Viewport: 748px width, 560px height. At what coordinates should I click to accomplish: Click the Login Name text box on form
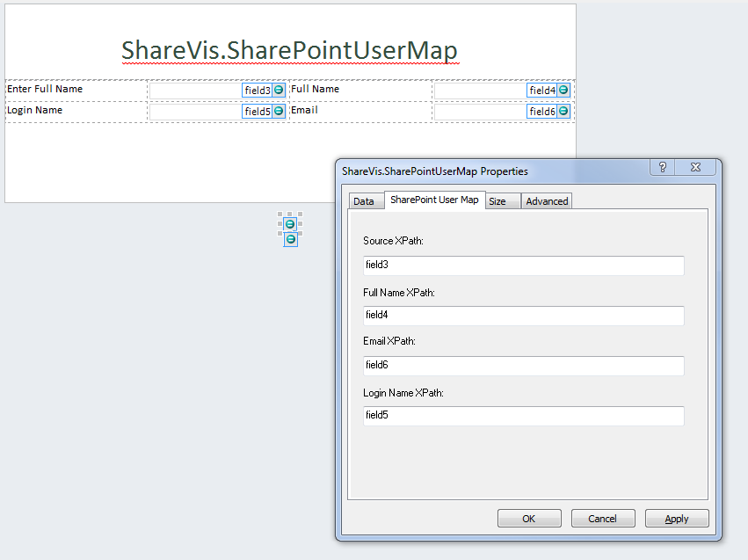click(217, 112)
